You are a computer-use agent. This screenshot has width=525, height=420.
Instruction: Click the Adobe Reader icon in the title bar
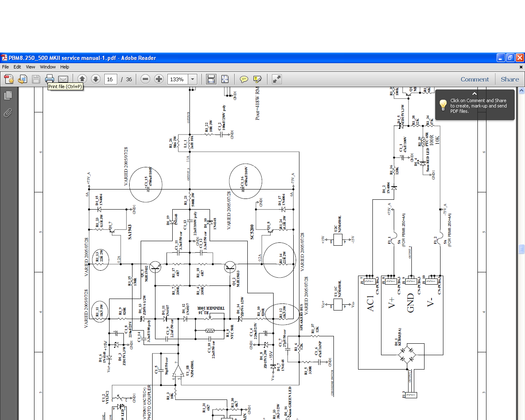pyautogui.click(x=4, y=58)
